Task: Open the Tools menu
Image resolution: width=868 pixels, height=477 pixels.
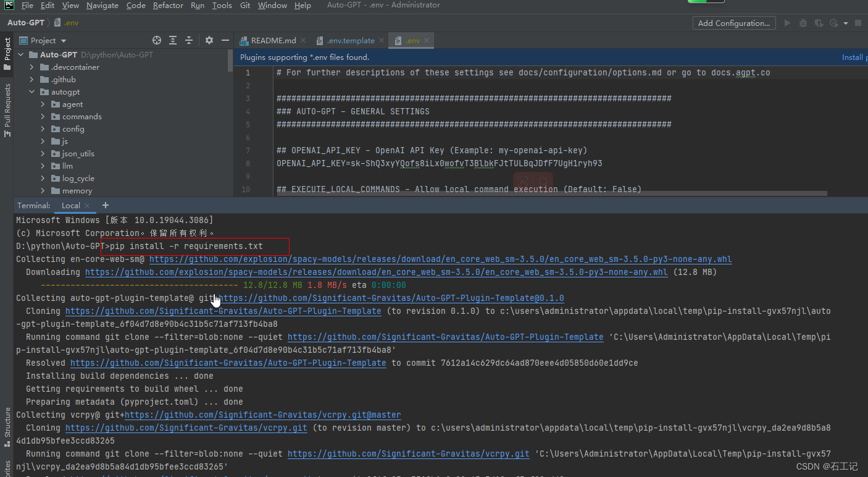Action: point(222,5)
